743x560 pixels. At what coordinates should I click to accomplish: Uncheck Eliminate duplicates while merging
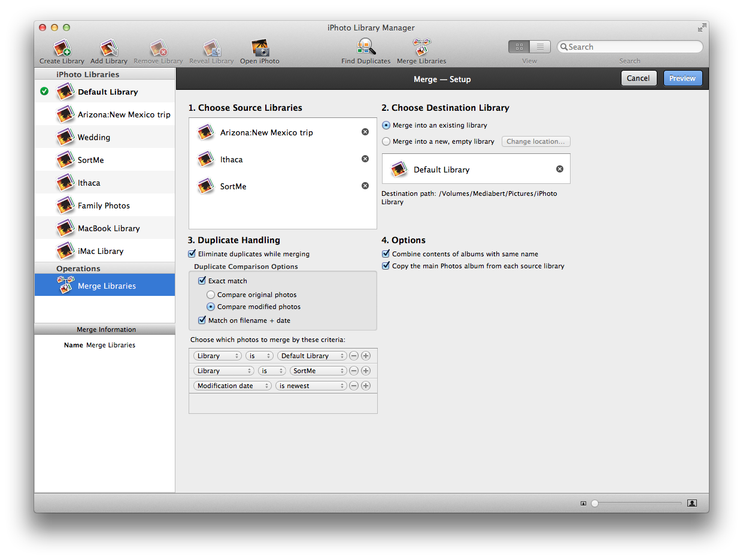pyautogui.click(x=192, y=254)
